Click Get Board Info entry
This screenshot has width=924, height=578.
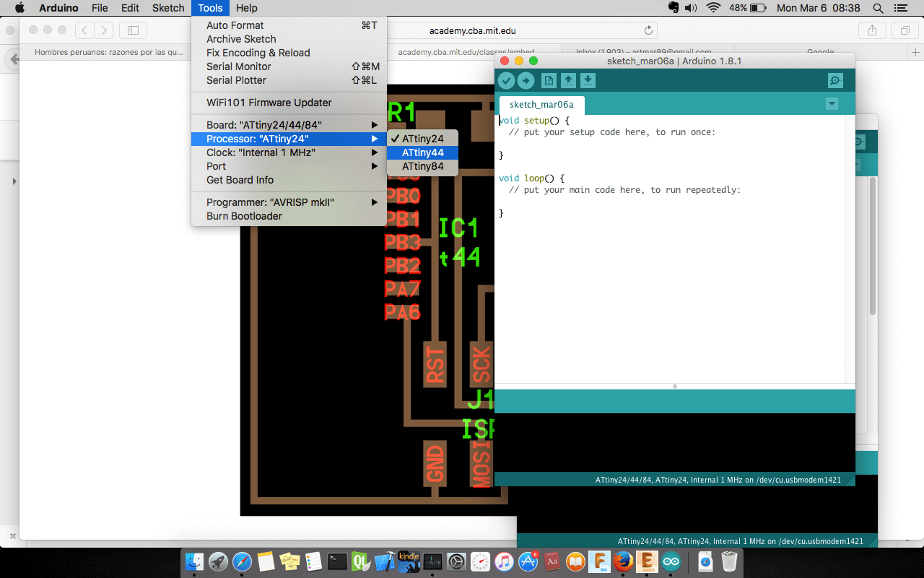240,180
